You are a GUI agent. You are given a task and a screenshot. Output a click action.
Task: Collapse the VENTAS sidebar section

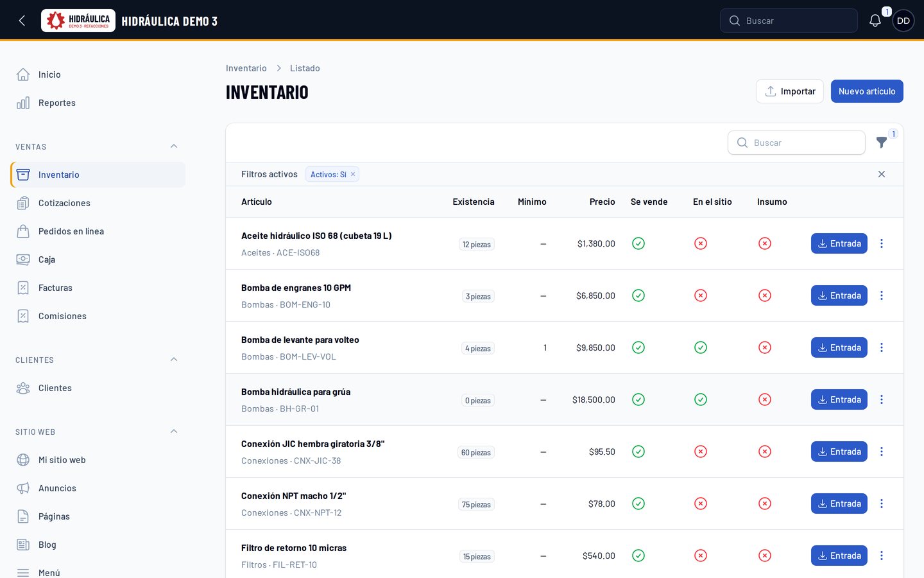174,146
